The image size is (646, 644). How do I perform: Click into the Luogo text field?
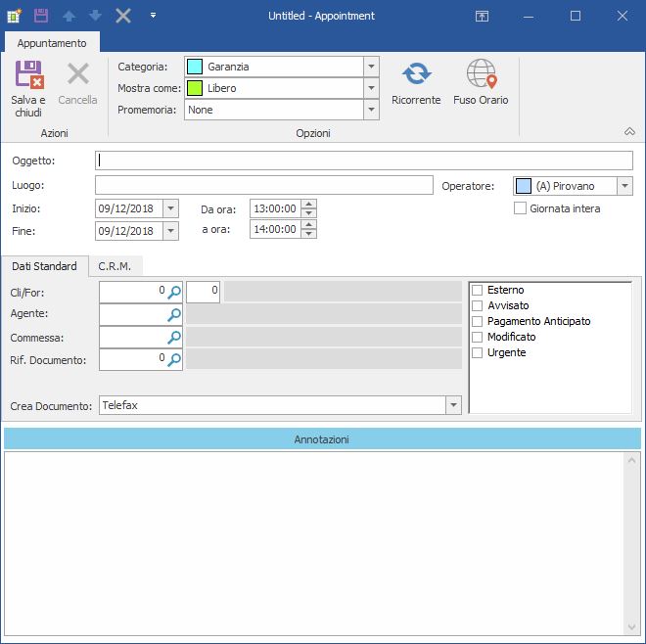[x=264, y=185]
